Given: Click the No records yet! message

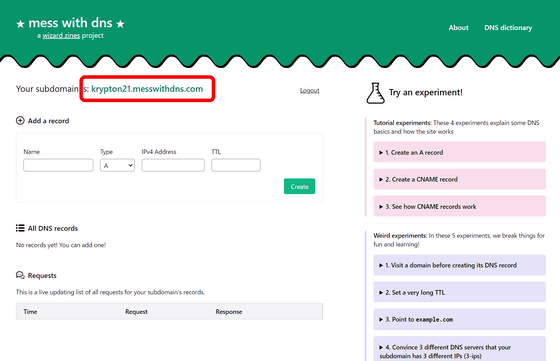Looking at the screenshot, I should pyautogui.click(x=61, y=245).
